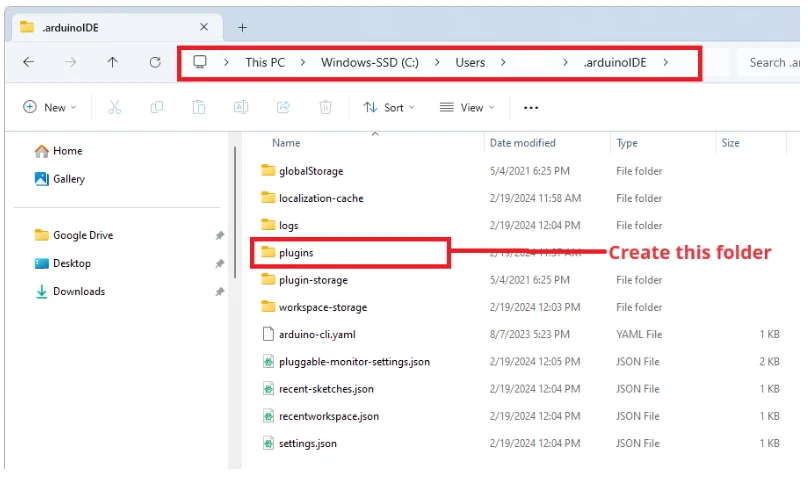Viewport: 808px width, 477px height.
Task: Open the New item dropdown
Action: tap(51, 107)
